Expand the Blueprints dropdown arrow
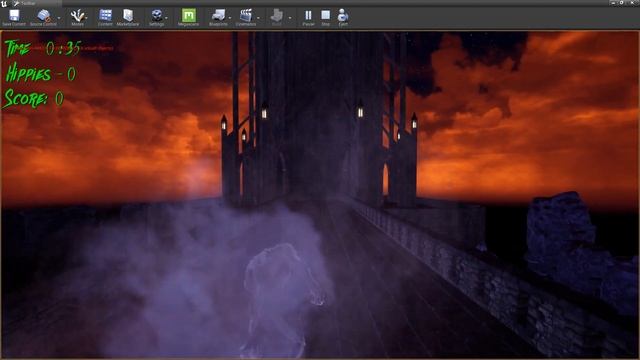The image size is (640, 360). (x=230, y=18)
